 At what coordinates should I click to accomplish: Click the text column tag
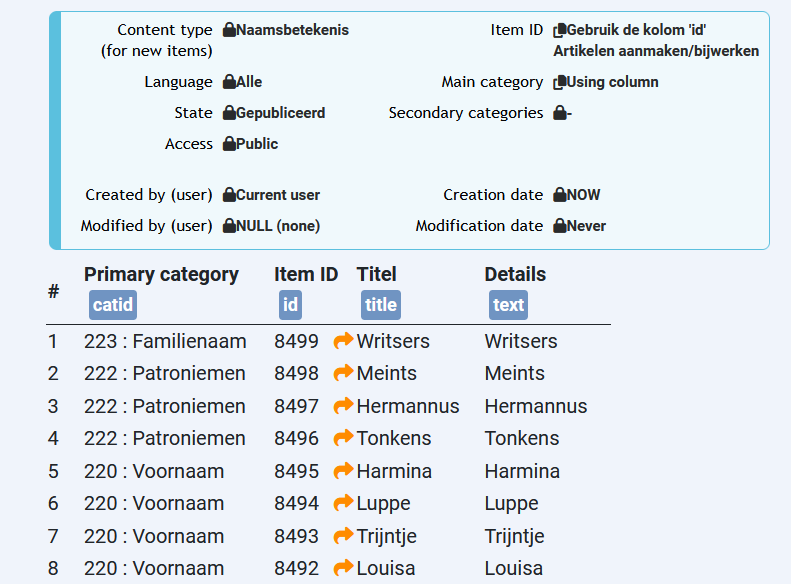508,305
